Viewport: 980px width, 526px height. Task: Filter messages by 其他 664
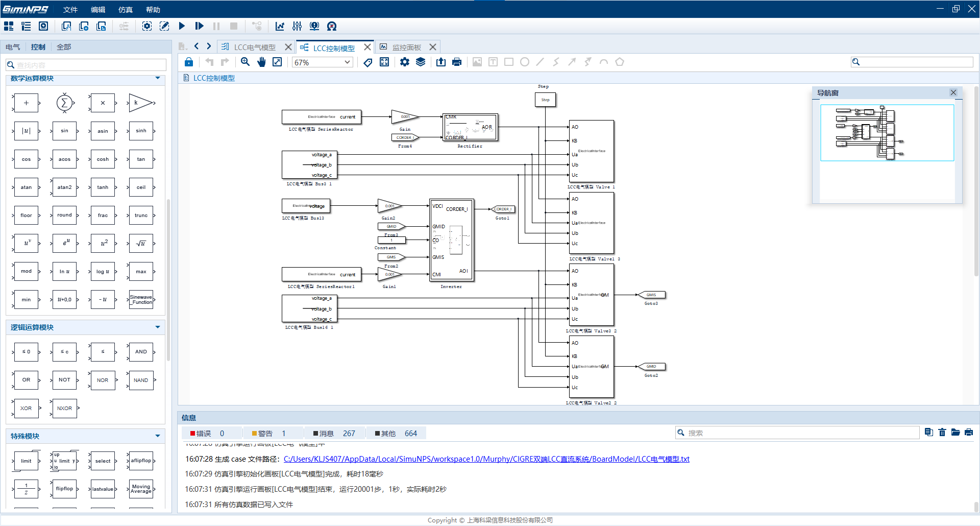(396, 434)
